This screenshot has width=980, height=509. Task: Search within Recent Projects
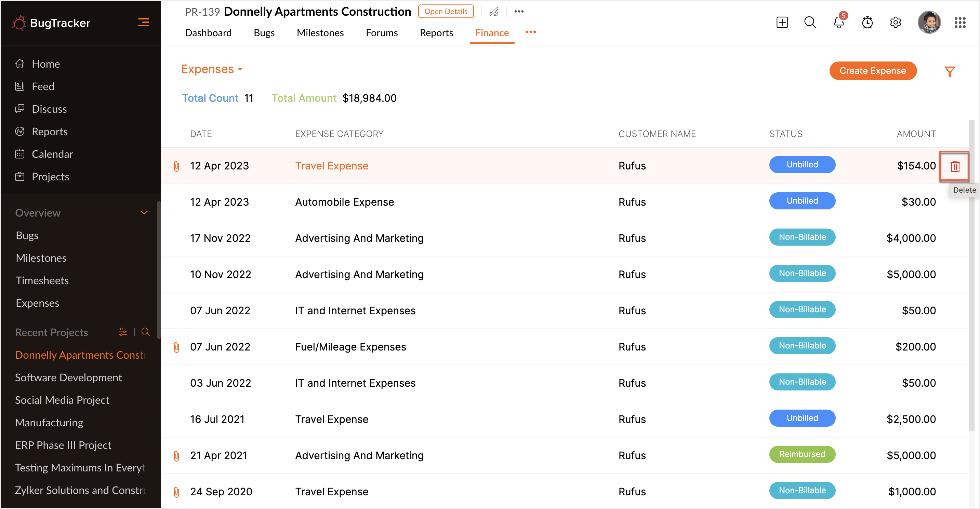pos(145,332)
